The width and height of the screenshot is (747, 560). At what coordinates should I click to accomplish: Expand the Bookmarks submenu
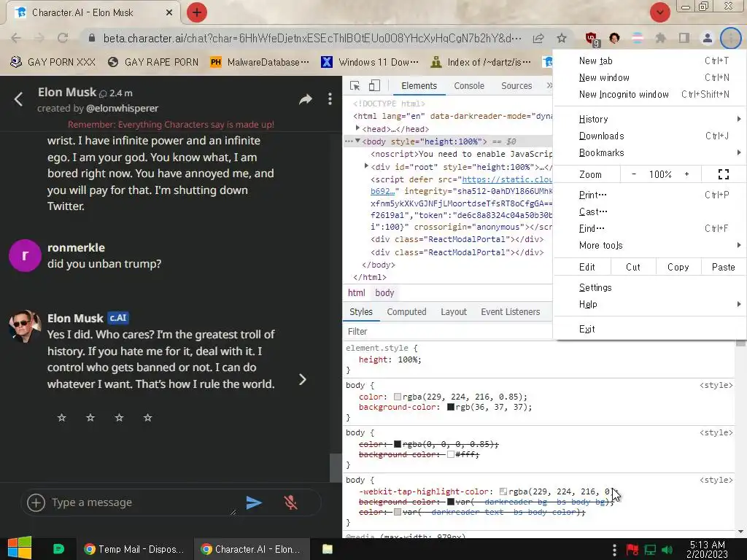pyautogui.click(x=649, y=153)
